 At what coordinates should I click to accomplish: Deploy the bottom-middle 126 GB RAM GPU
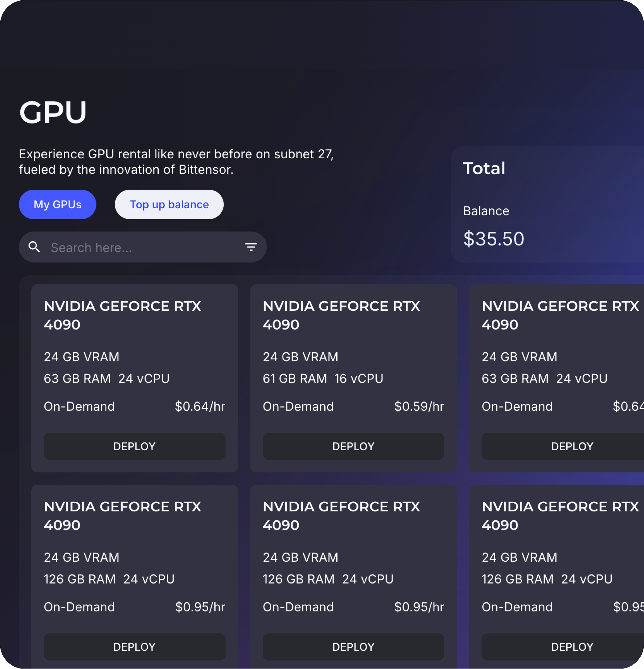pos(354,647)
